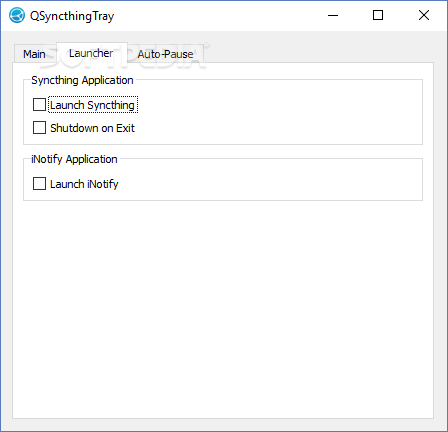Click the Syncthing Application group label
The width and height of the screenshot is (448, 432).
pos(82,80)
